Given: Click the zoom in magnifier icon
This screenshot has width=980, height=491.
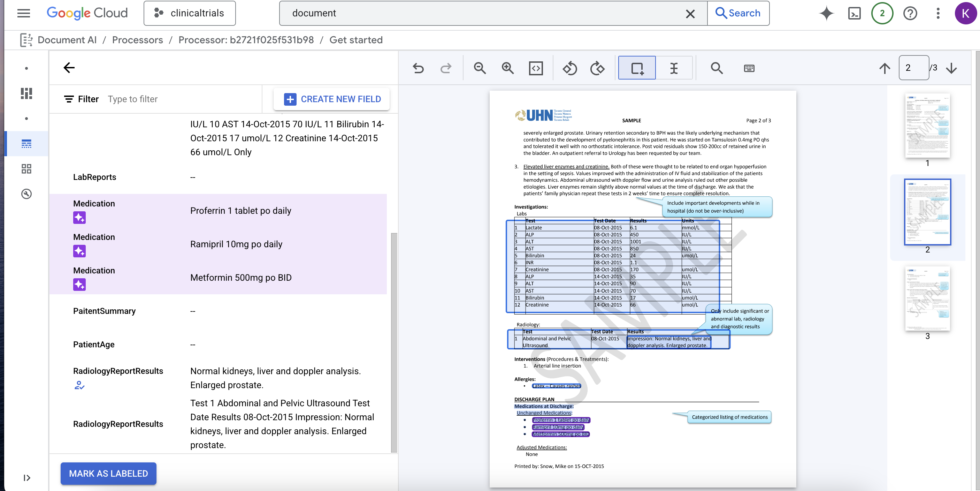Looking at the screenshot, I should (x=507, y=68).
